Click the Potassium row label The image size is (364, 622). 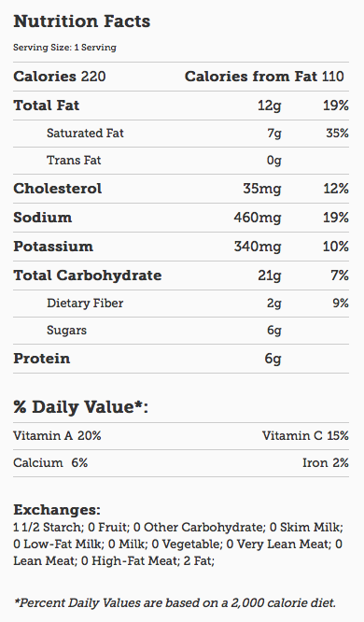(53, 247)
